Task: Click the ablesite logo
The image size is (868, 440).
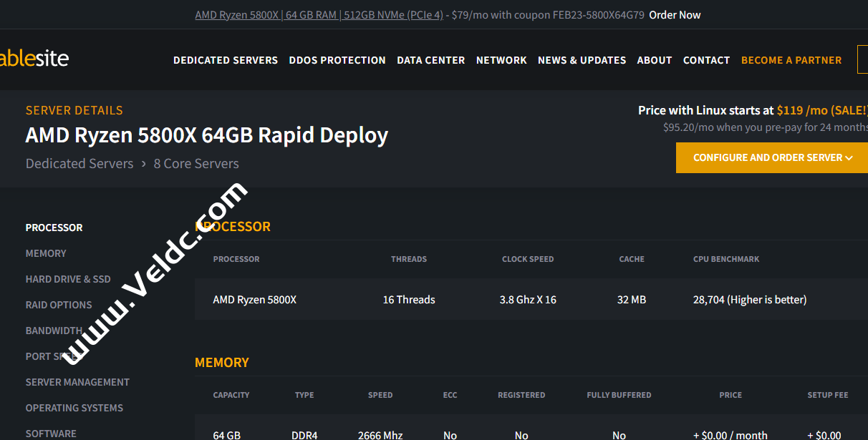Action: pos(34,58)
